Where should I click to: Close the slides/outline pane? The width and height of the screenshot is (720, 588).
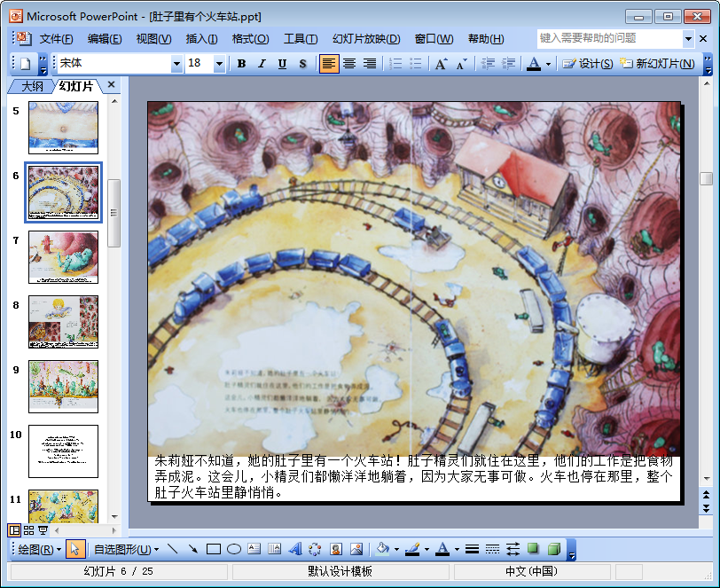pos(111,84)
